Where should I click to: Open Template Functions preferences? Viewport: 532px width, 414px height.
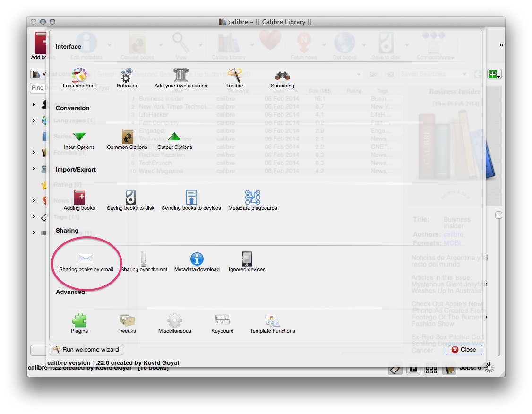pyautogui.click(x=272, y=323)
